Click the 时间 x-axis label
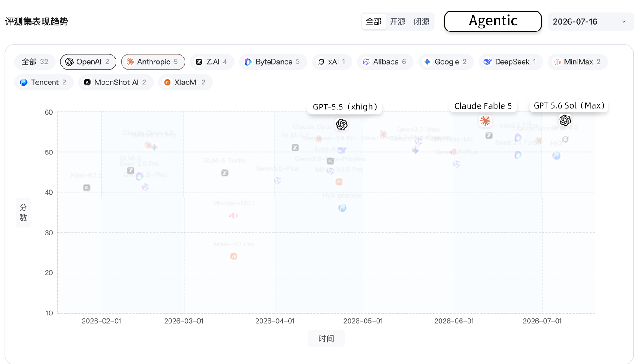Viewport: 634px width, 364px height. [x=326, y=339]
